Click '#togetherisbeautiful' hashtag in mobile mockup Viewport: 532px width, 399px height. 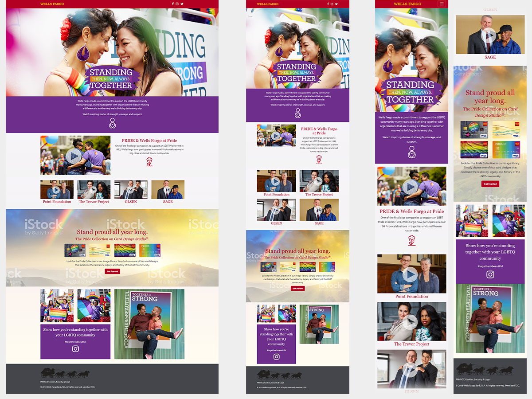pos(490,266)
